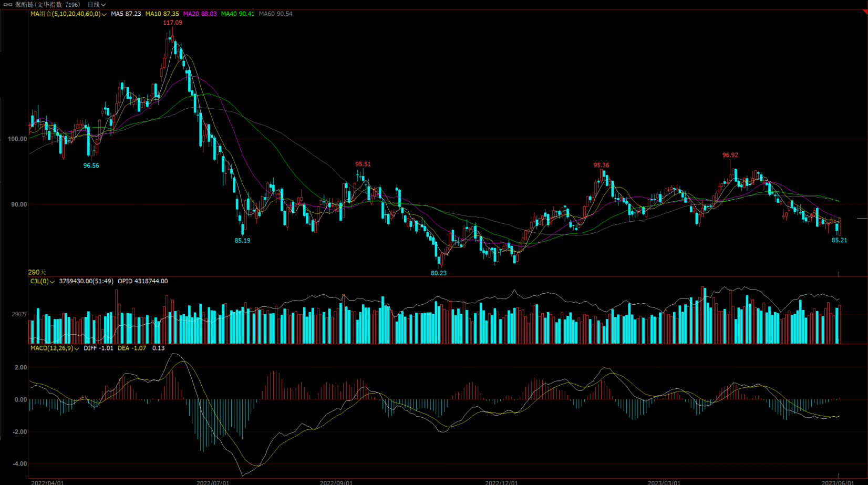868x485 pixels.
Task: Click the 117.09 high price label
Action: point(172,23)
